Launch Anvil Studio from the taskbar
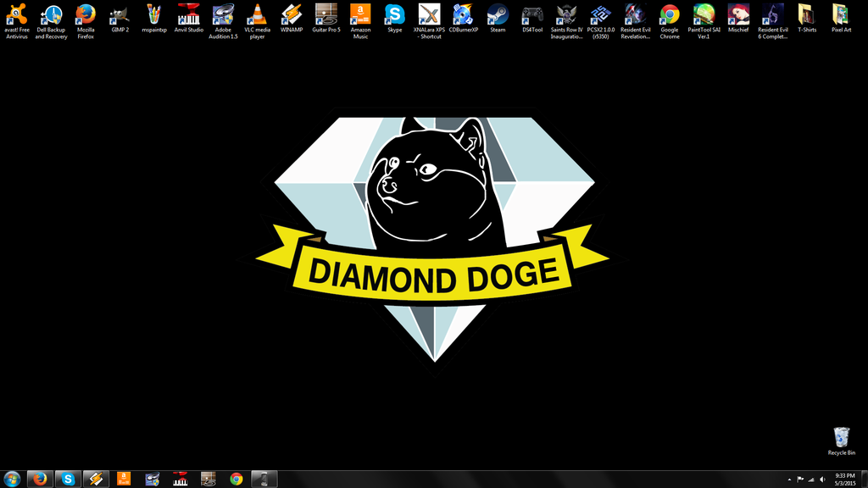Image resolution: width=868 pixels, height=488 pixels. (x=181, y=480)
